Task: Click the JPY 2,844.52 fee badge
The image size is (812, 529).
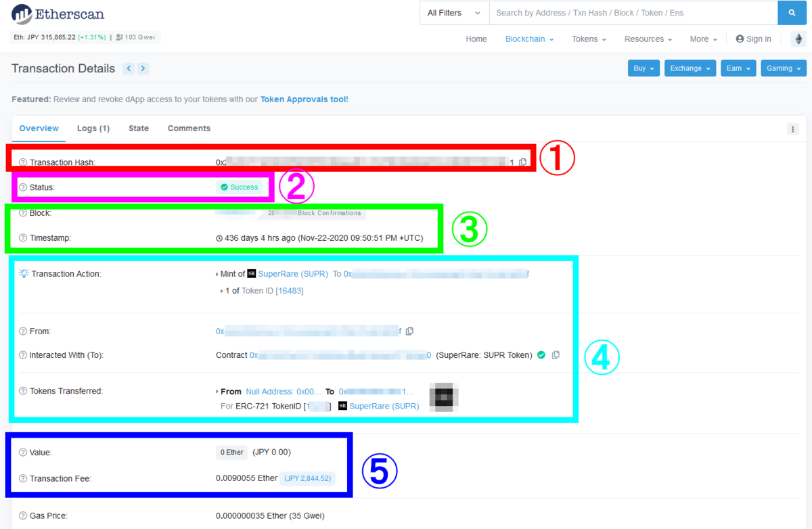Action: coord(307,479)
